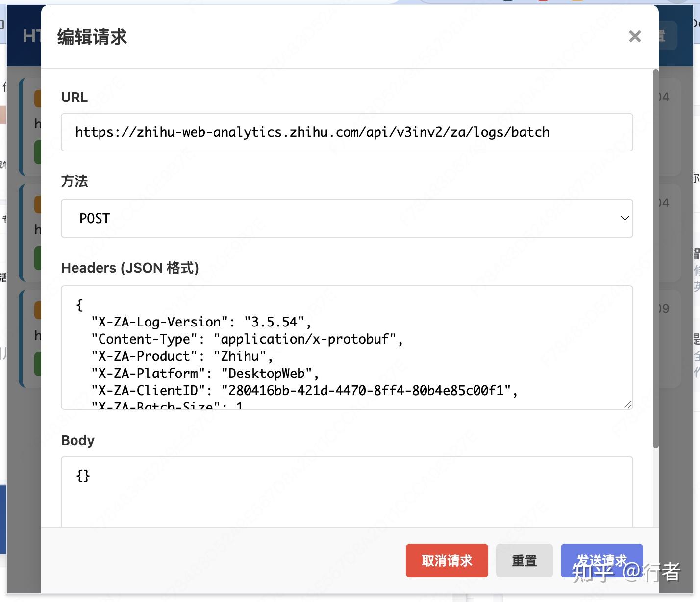Screen dimensions: 700x602
Task: Click the Body label
Action: coord(78,440)
